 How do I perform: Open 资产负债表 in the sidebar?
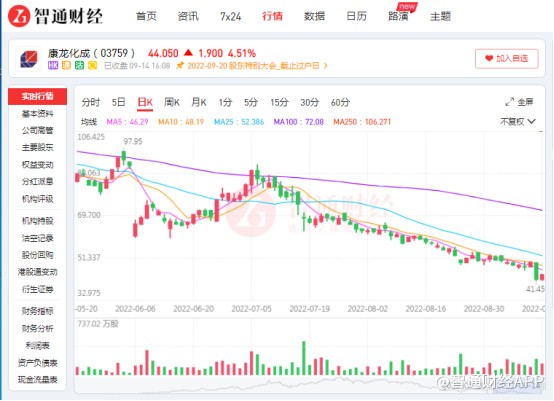pos(37,363)
